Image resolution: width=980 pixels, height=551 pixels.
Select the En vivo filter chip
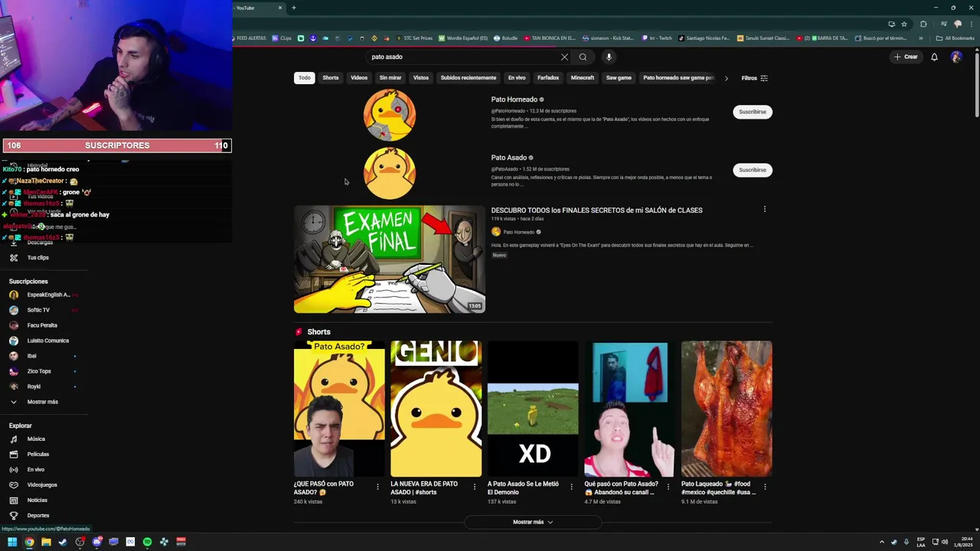(517, 78)
